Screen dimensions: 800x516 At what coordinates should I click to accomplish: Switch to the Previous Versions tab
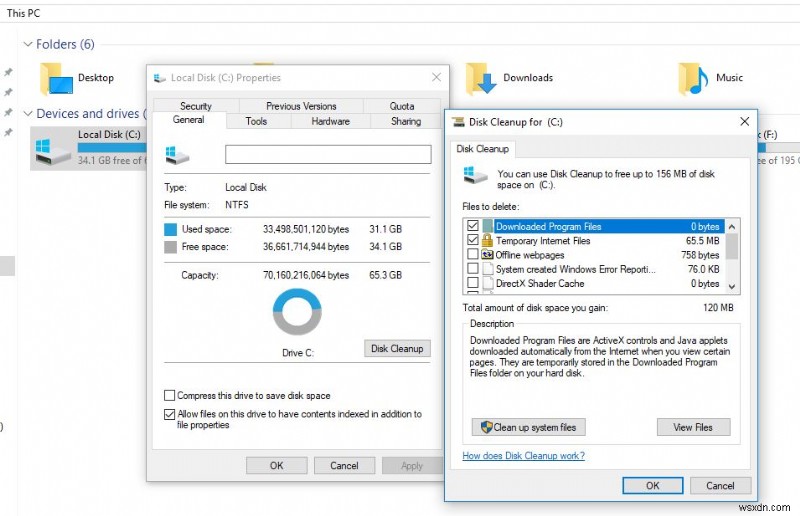coord(301,106)
